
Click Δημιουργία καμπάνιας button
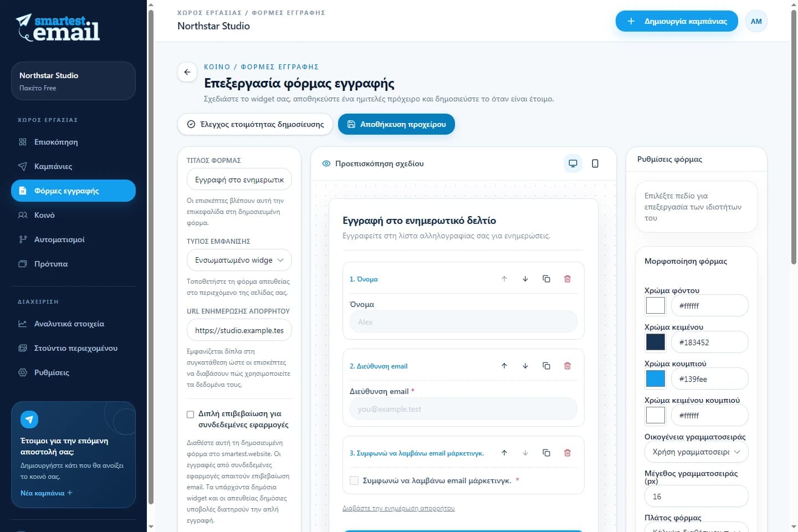[x=677, y=22]
